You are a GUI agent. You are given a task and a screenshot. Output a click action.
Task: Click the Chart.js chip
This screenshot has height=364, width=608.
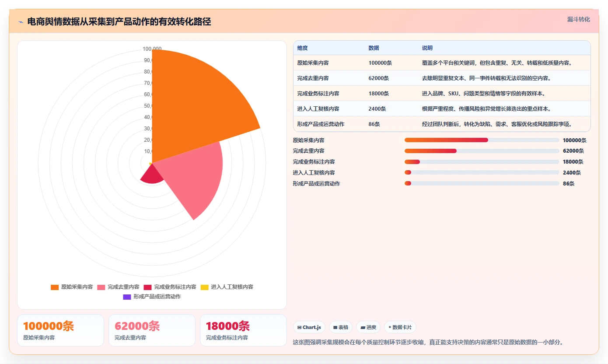pos(309,327)
